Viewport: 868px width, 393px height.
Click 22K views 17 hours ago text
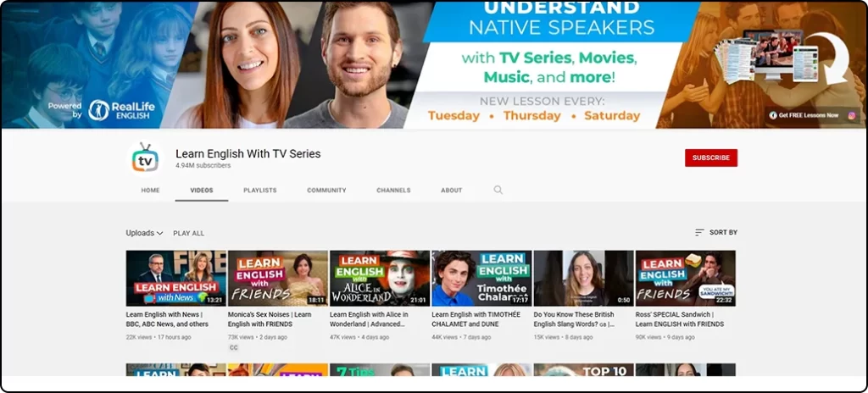pos(159,337)
